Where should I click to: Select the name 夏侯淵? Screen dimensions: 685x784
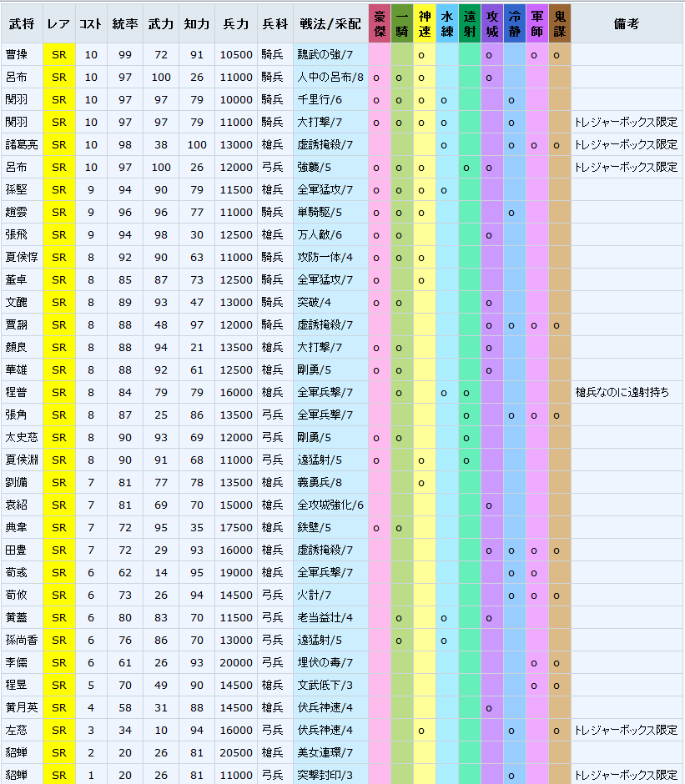[22, 460]
